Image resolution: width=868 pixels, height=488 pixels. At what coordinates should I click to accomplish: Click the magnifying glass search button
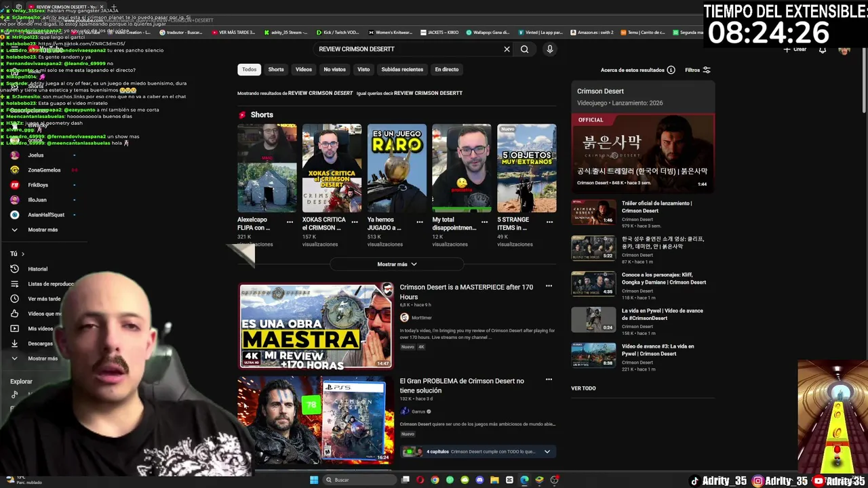pos(524,49)
